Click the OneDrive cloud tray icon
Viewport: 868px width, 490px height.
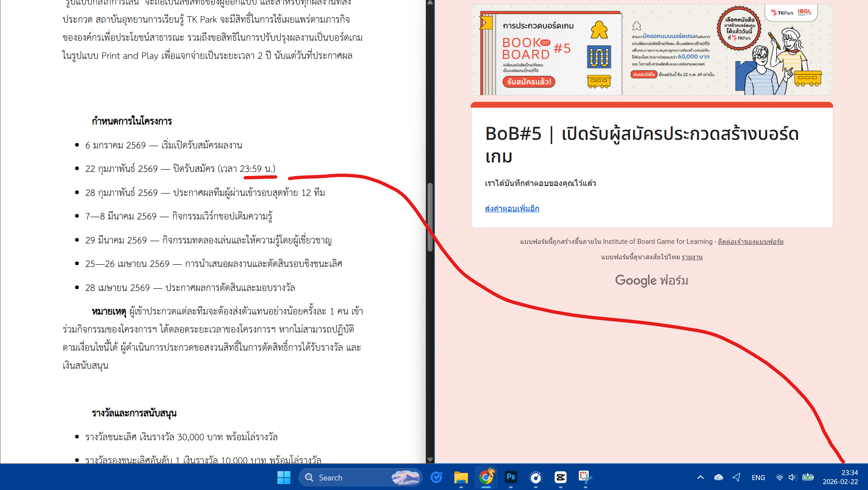point(718,477)
